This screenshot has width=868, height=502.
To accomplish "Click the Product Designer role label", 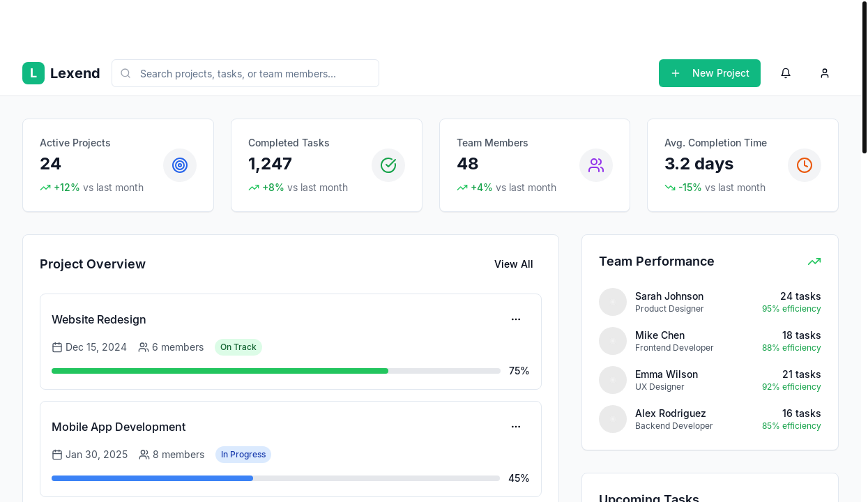I will [x=669, y=309].
